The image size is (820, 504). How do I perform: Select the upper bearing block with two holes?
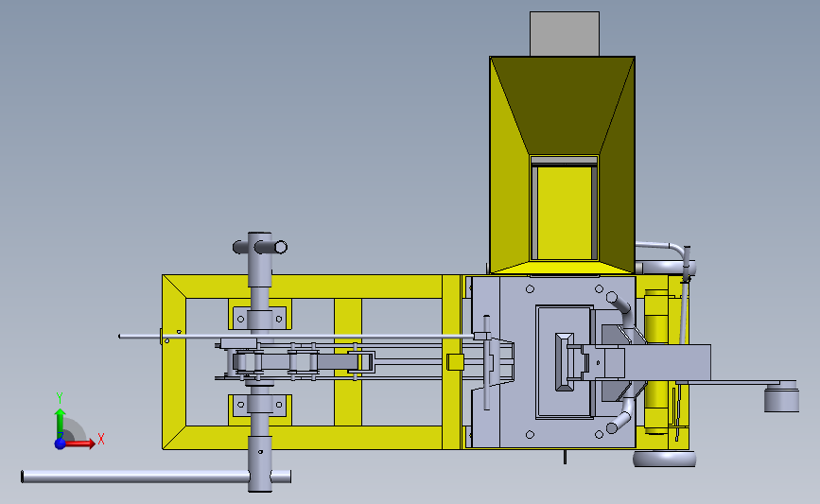pos(260,318)
